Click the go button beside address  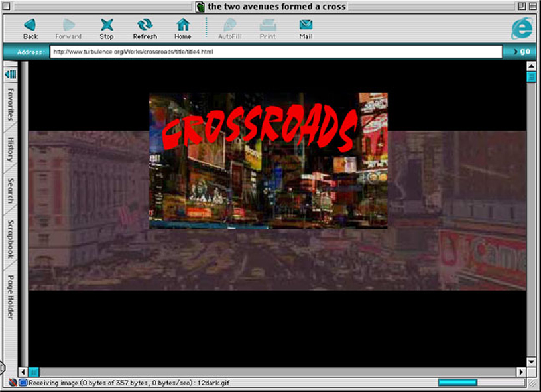point(521,52)
